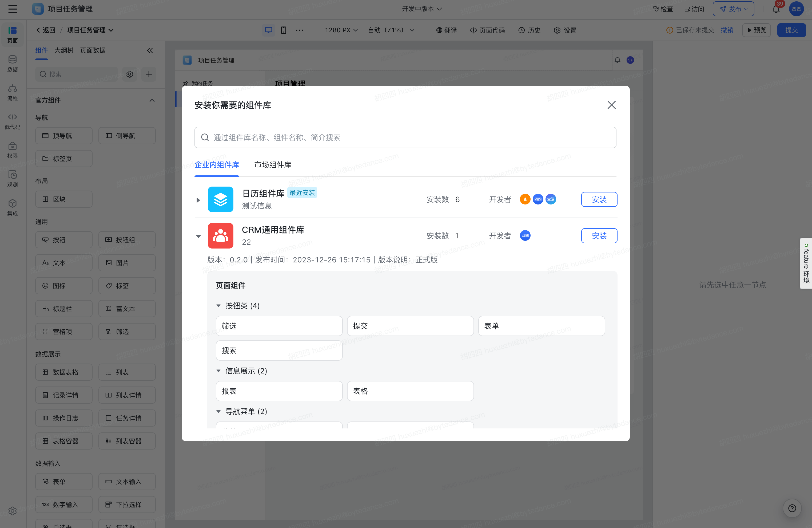Open component panel settings gear icon

tap(130, 74)
